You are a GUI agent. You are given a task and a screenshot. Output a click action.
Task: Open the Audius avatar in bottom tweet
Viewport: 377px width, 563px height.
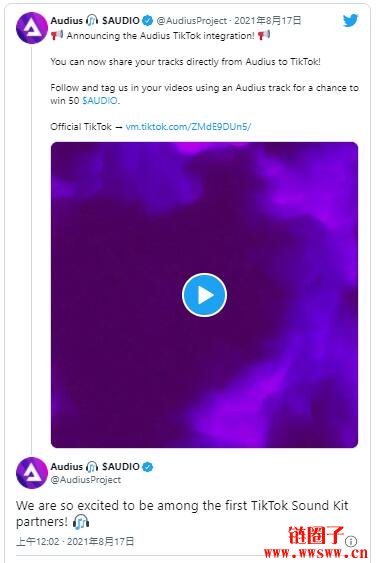32,473
